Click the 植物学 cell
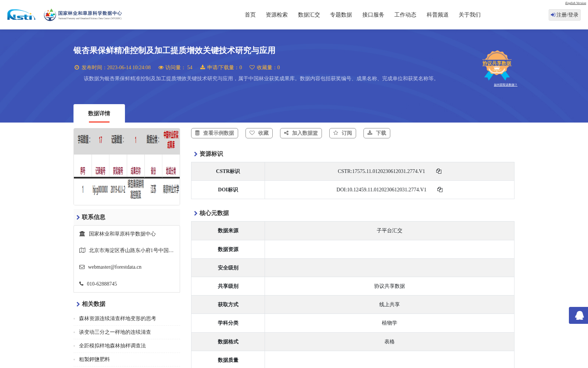This screenshot has height=368, width=588. [390, 323]
